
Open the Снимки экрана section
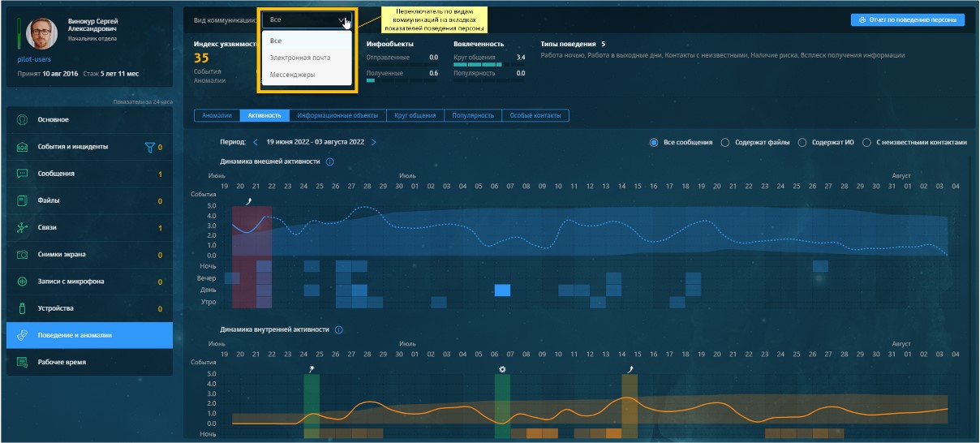click(89, 255)
